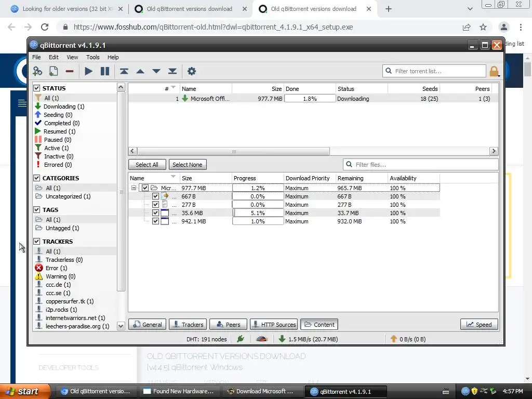532x399 pixels.
Task: Click the file Name column header
Action: [154, 178]
